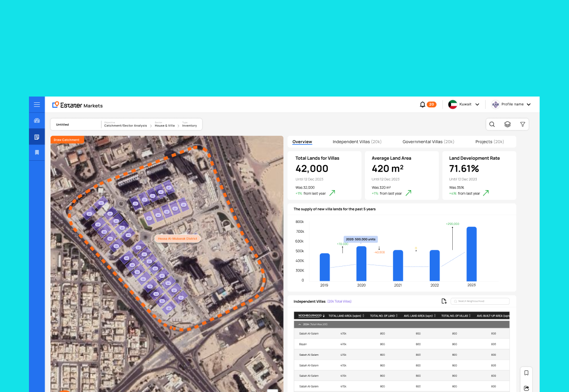Click the orange 20 notification badge
Screen dimensions: 569x392
coord(432,104)
